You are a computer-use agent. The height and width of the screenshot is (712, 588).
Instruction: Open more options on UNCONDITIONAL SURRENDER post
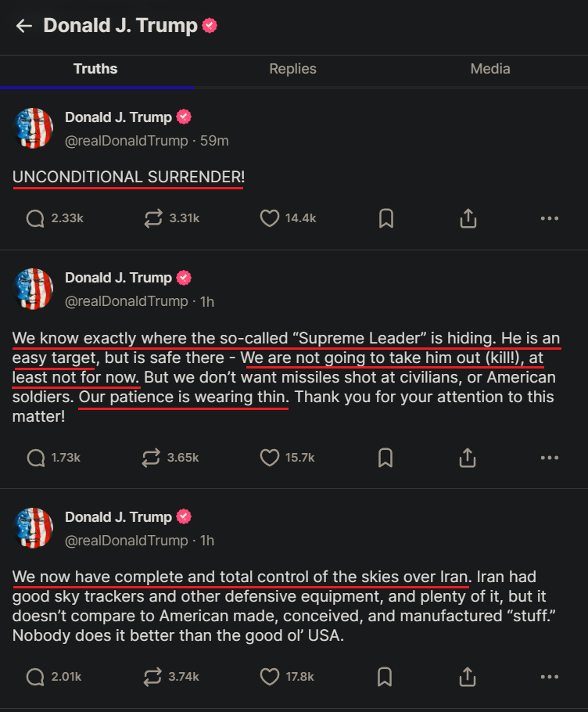[x=550, y=218]
